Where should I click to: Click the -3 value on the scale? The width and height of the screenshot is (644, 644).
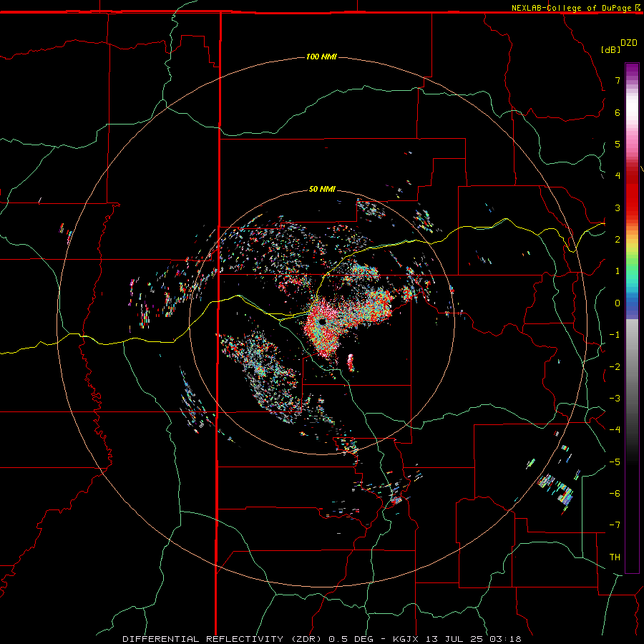tap(615, 399)
